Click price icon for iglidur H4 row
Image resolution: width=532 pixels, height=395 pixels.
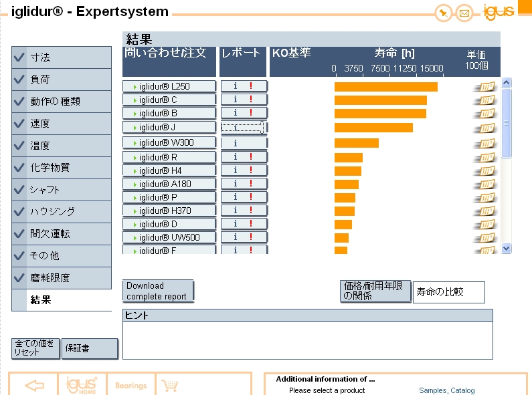coord(484,171)
